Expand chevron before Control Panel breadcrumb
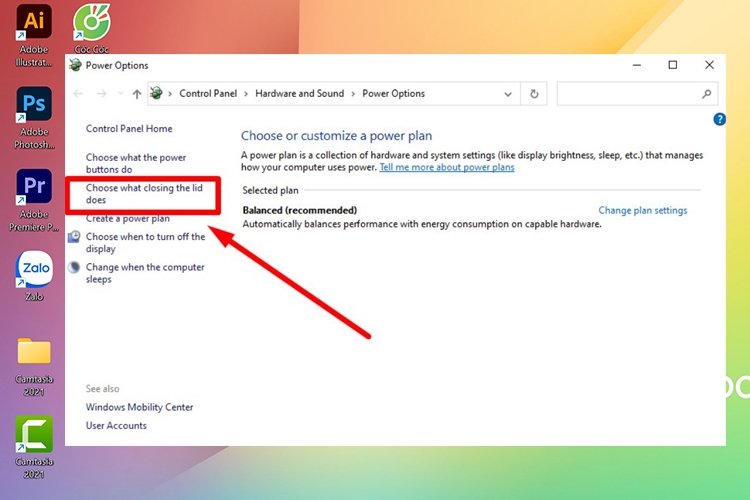750x500 pixels. (x=170, y=94)
